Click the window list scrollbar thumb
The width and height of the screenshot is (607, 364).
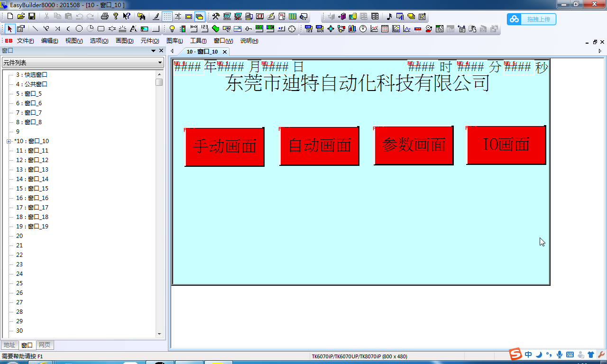click(x=159, y=82)
